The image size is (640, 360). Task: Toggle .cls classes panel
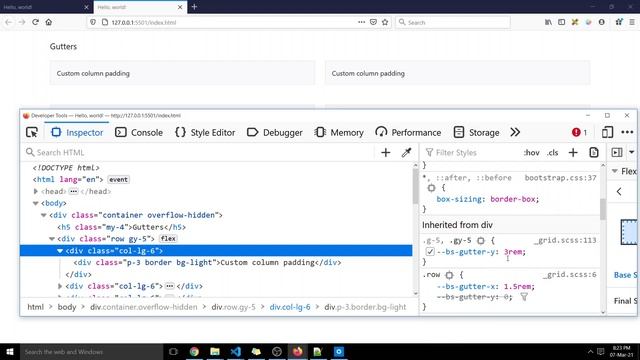[x=553, y=153]
